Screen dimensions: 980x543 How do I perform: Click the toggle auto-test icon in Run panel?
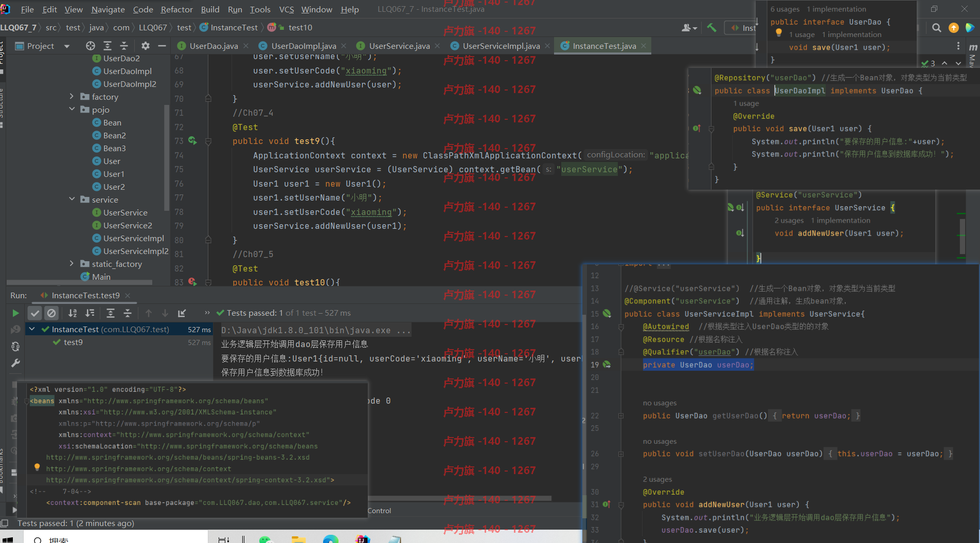pyautogui.click(x=15, y=347)
